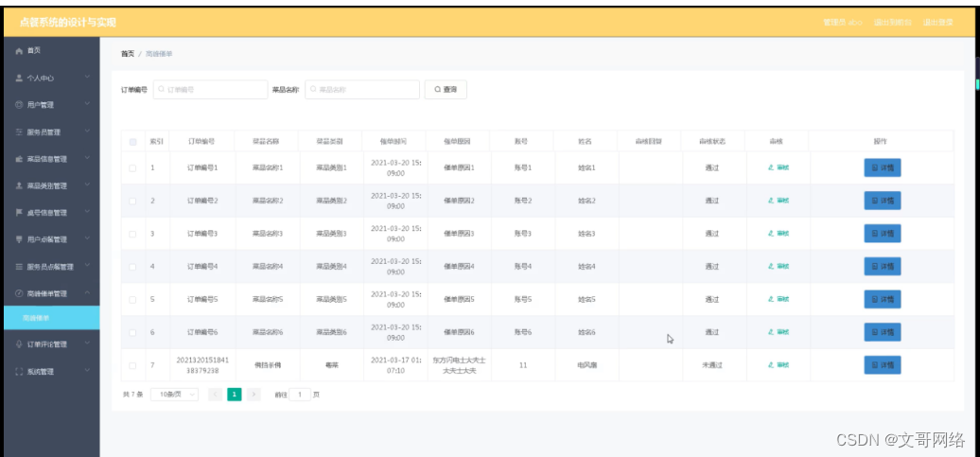
Task: Click the 催单时间 column header
Action: 394,142
